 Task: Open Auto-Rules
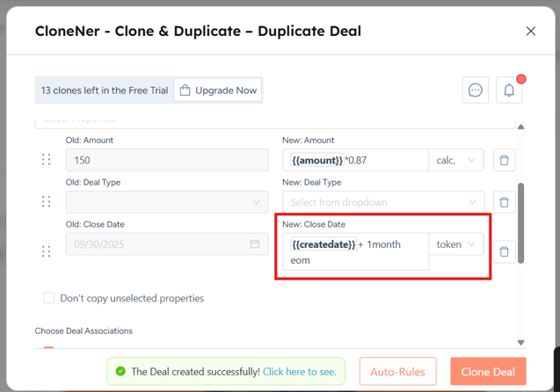click(x=397, y=372)
